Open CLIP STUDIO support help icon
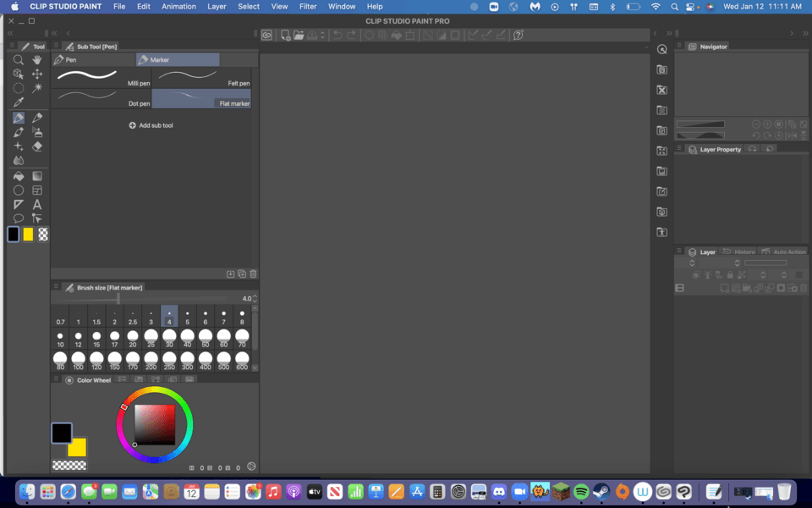This screenshot has height=508, width=812. click(x=518, y=36)
